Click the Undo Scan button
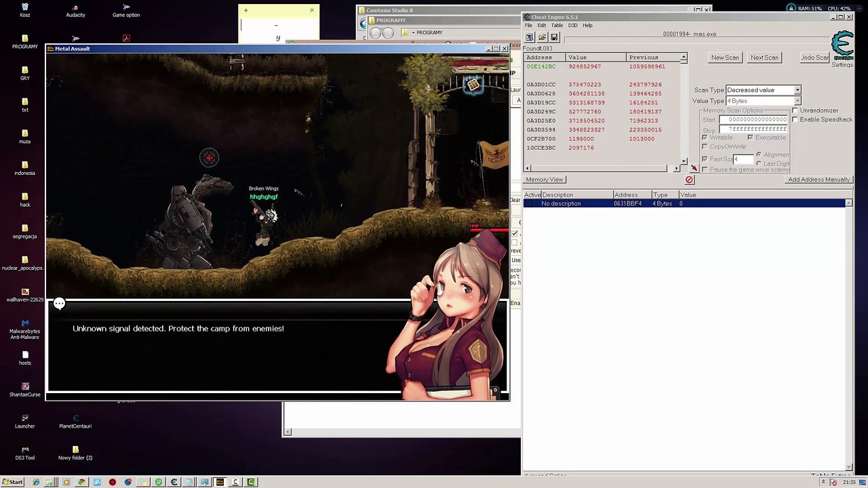868x488 pixels. click(x=814, y=58)
